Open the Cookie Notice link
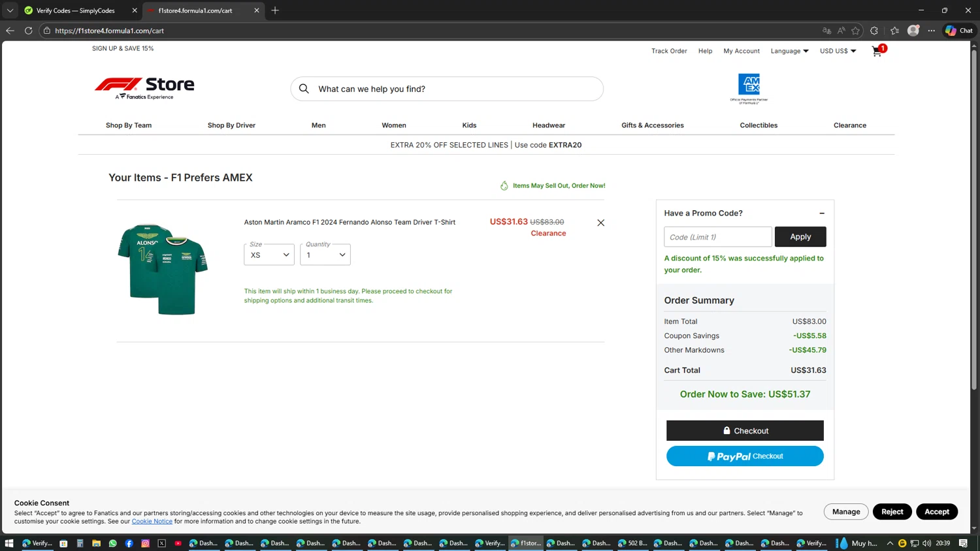Screen dimensions: 980x551 click(x=152, y=522)
